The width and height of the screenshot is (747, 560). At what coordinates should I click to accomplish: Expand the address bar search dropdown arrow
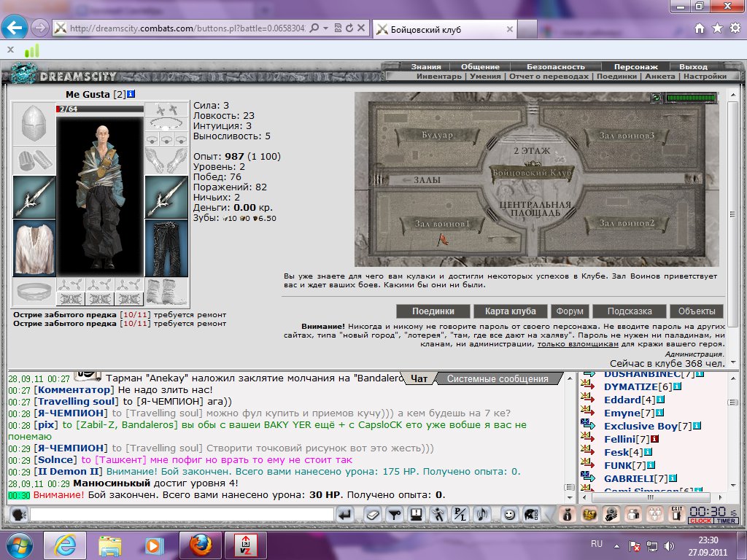pos(326,28)
